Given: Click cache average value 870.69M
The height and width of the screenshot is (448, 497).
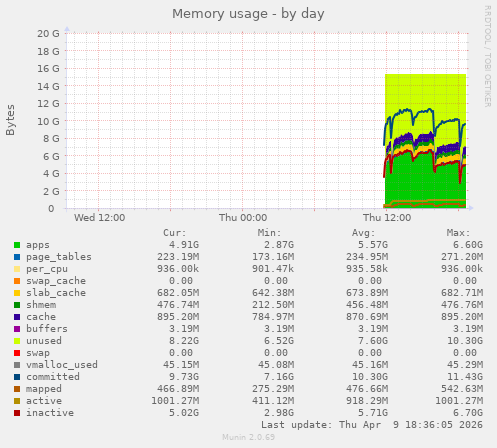Looking at the screenshot, I should point(367,317).
